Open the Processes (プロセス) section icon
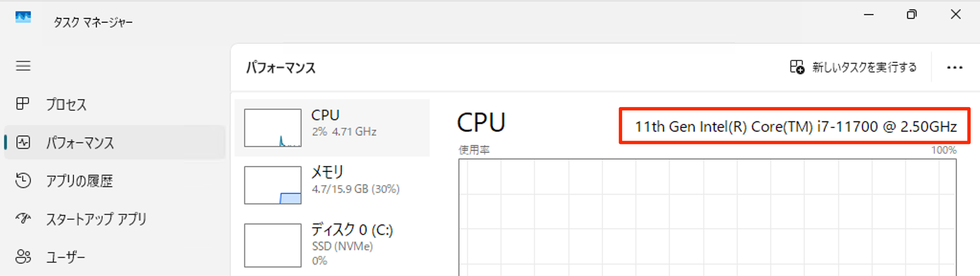 [x=23, y=104]
